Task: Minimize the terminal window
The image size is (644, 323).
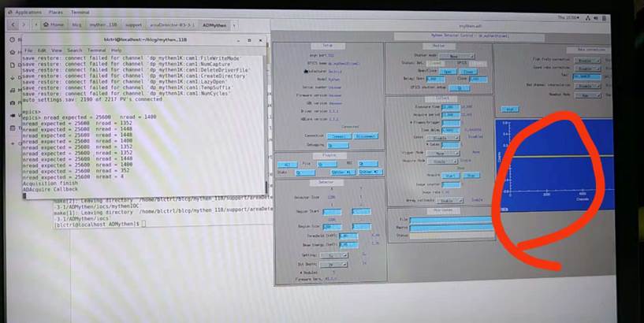Action: click(238, 41)
